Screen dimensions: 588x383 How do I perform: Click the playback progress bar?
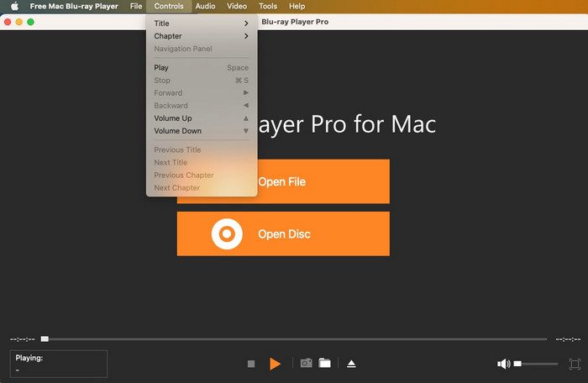[x=294, y=339]
